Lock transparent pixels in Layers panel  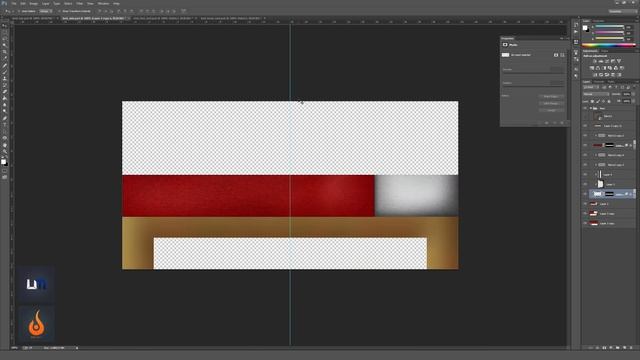tap(592, 101)
